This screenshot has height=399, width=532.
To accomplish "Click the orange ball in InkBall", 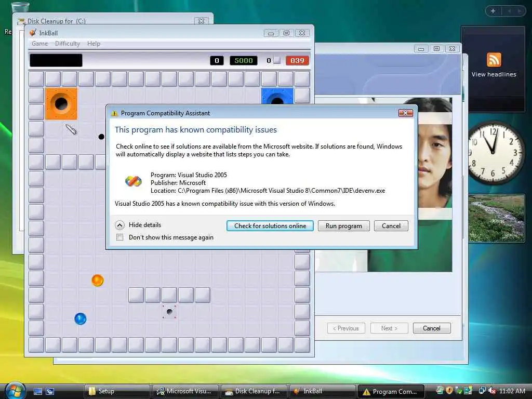I will pos(97,280).
